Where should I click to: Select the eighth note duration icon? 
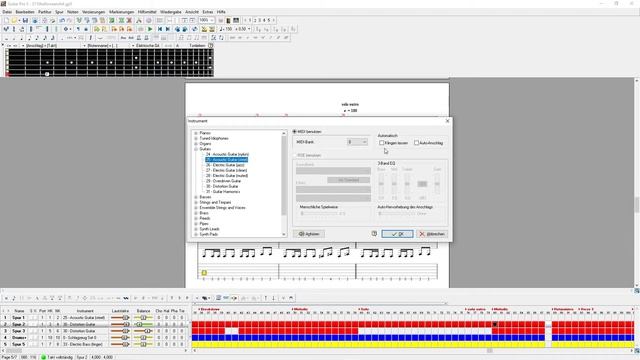pyautogui.click(x=30, y=38)
